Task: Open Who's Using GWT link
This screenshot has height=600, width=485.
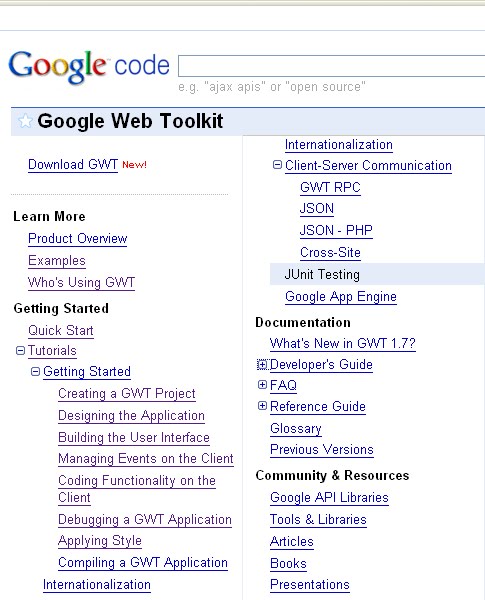Action: [81, 282]
